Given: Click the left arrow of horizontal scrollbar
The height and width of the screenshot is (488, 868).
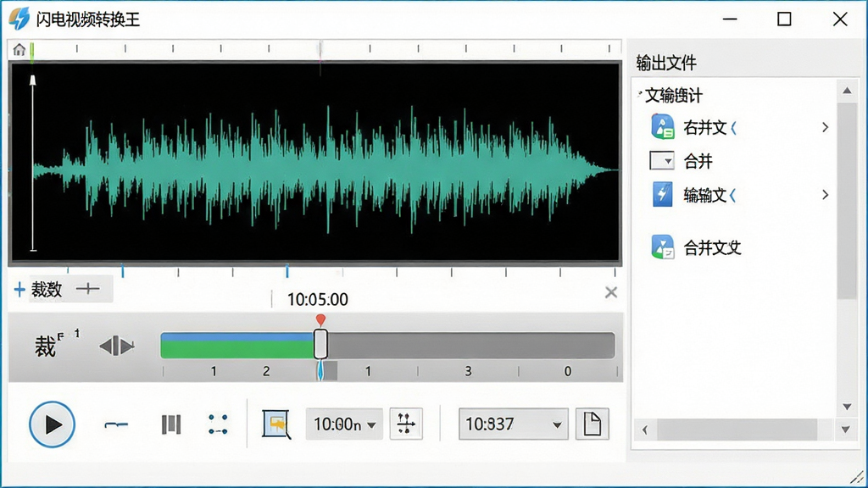Looking at the screenshot, I should pyautogui.click(x=645, y=430).
